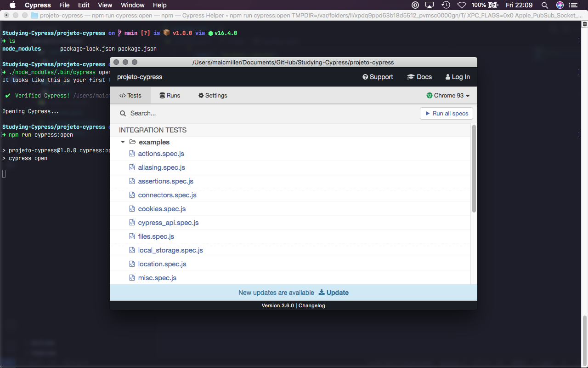
Task: Open the File menu
Action: 64,5
